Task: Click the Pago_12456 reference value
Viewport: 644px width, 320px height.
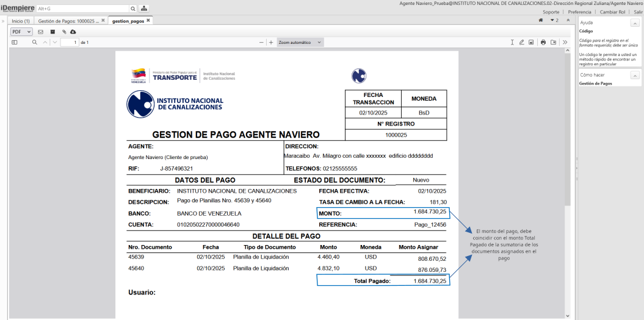Action: click(x=430, y=225)
